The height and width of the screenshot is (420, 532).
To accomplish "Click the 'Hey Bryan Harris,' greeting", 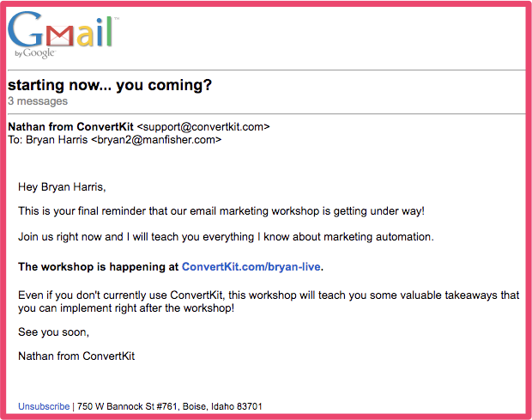I will tap(62, 187).
